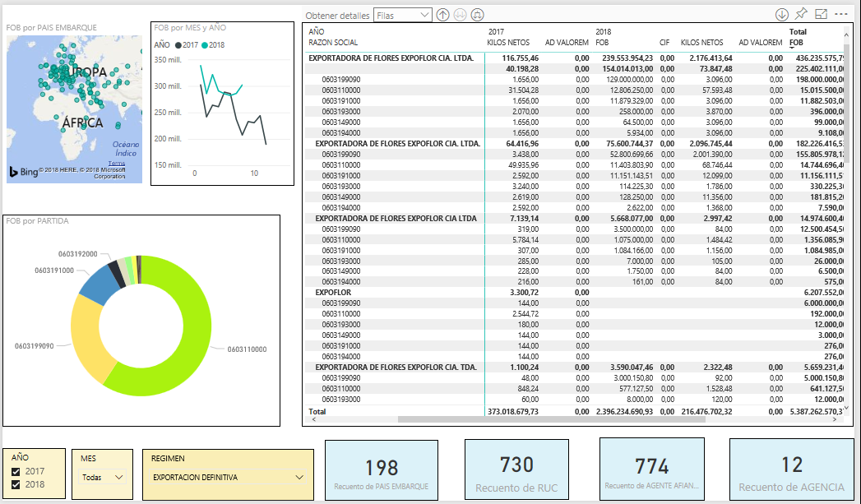The image size is (861, 504).
Task: Select EXPORTADORA DE FLORES EXPOFLOR CIA LTDA row
Action: (396, 218)
